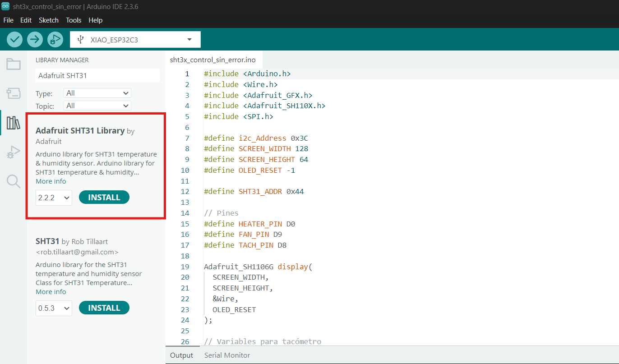
Task: Open the Boards Manager sidebar icon
Action: (x=13, y=93)
